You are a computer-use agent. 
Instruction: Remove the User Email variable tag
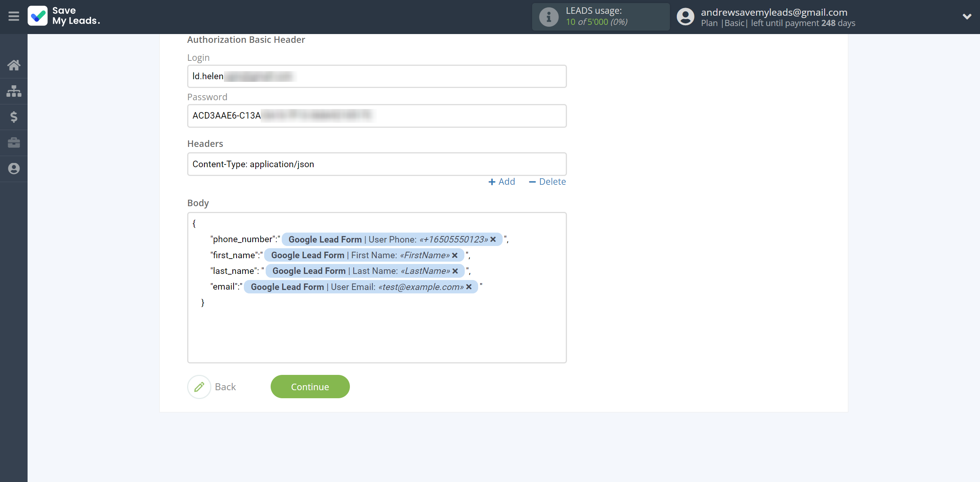469,287
